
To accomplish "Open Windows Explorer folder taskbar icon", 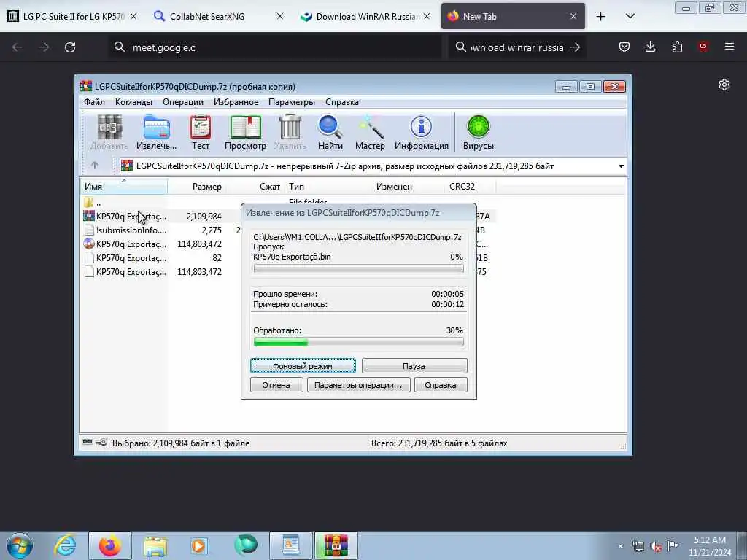I will (155, 545).
